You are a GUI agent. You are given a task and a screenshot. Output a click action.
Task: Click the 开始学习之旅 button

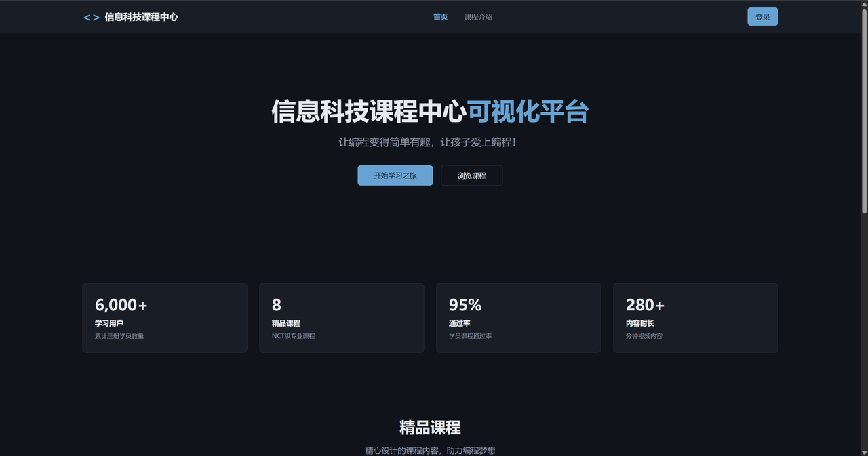(x=395, y=175)
